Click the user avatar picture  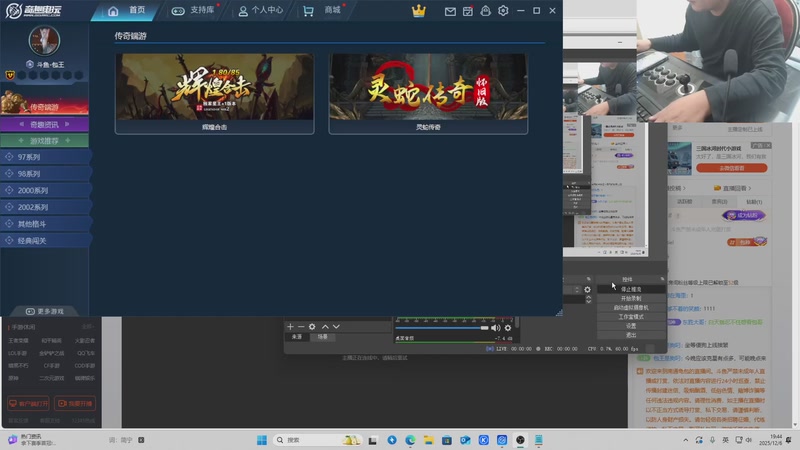click(x=44, y=40)
